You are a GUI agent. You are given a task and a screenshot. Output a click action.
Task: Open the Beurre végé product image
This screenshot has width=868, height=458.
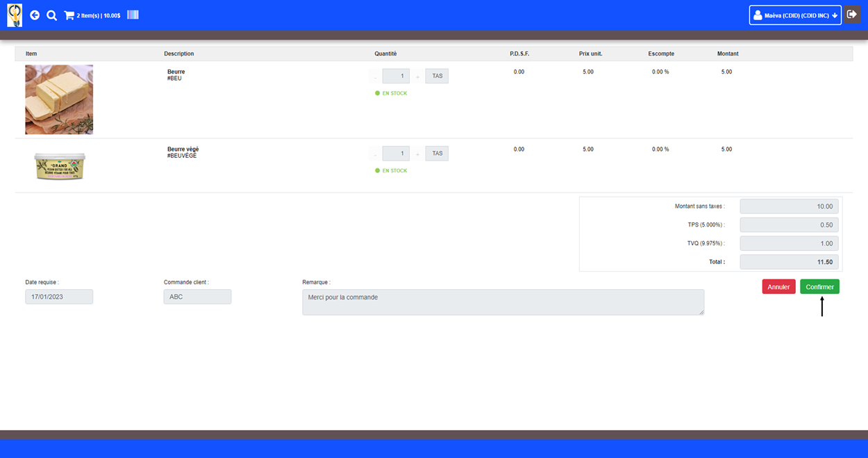point(60,167)
